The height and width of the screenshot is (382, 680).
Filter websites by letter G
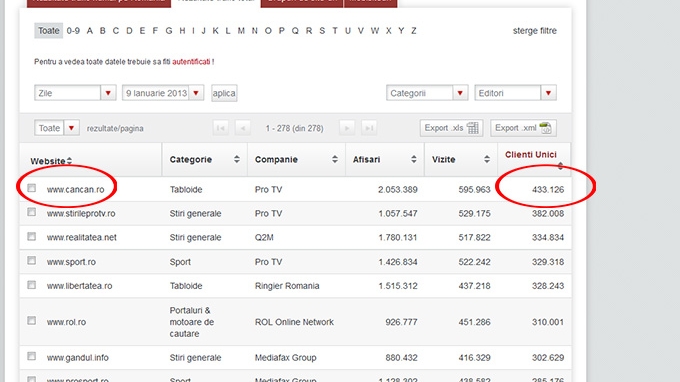(169, 31)
